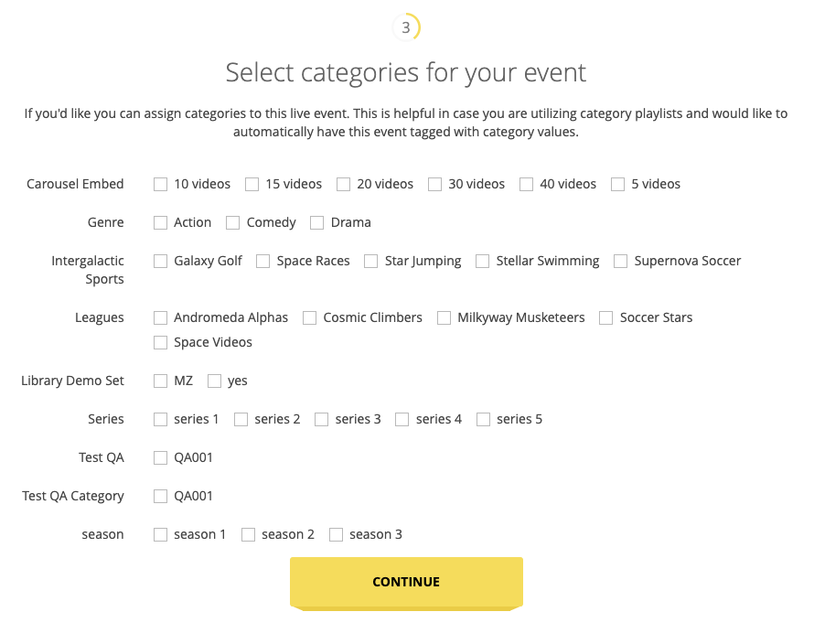Select the Drama genre checkbox

click(x=317, y=222)
